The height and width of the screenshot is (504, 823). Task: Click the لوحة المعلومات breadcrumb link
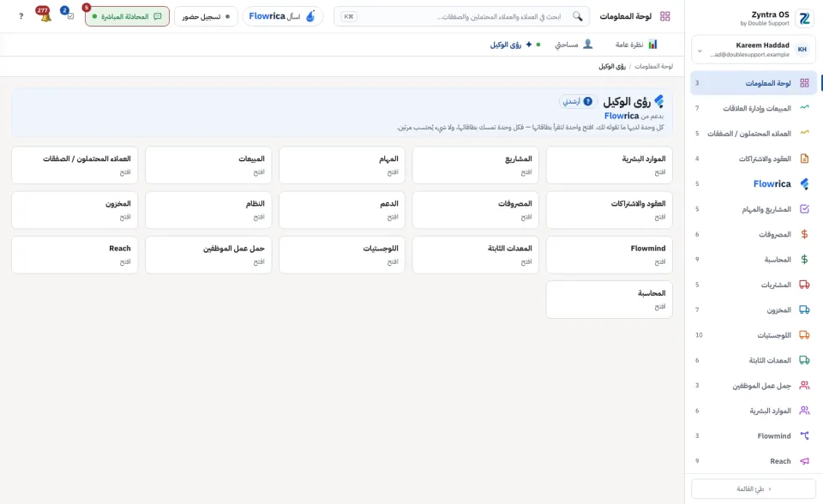pyautogui.click(x=653, y=66)
